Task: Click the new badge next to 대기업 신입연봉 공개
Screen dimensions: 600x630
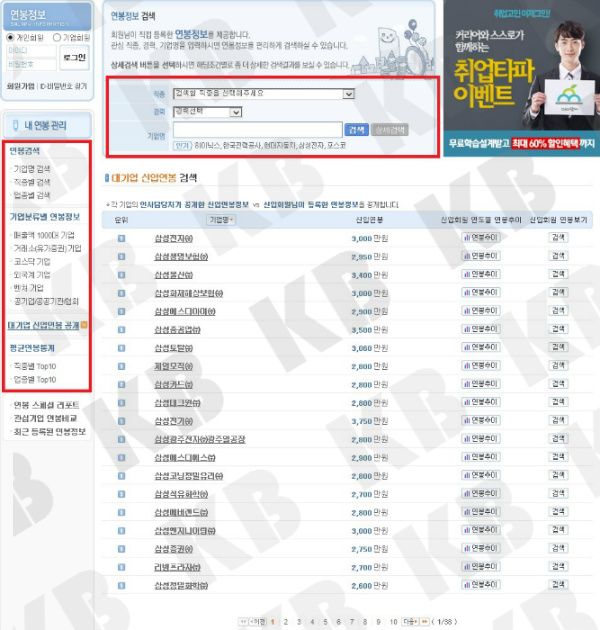Action: coord(84,325)
